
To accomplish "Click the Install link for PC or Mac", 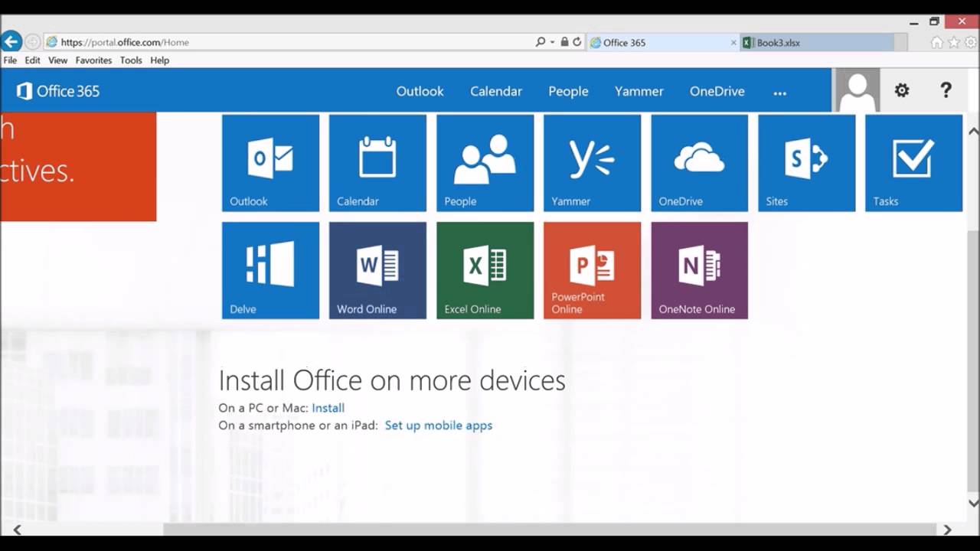I will point(328,408).
